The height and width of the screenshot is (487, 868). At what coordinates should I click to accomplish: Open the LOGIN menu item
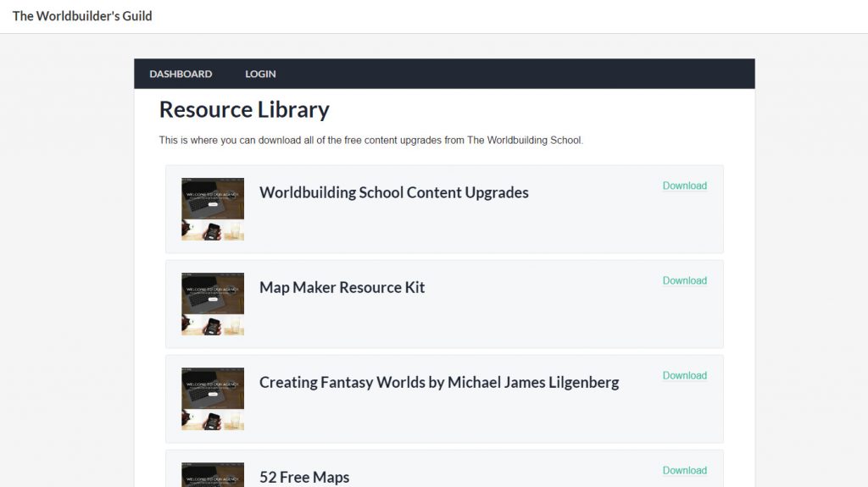coord(260,74)
